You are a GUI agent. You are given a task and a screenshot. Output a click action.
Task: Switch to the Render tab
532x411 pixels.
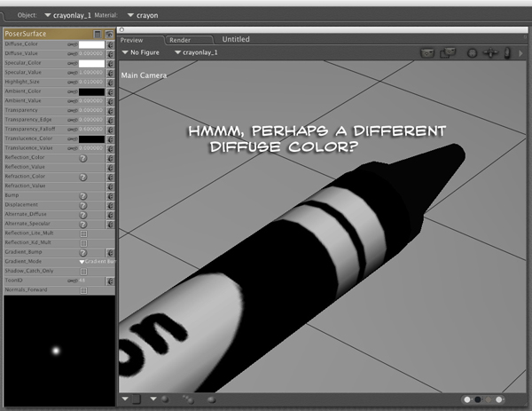tap(181, 40)
